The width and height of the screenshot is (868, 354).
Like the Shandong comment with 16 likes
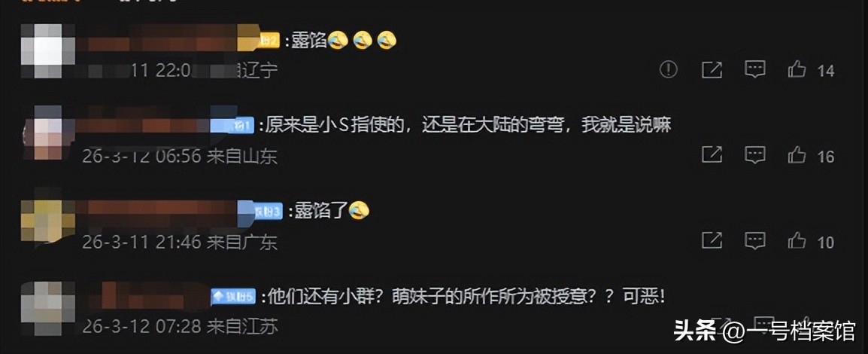click(797, 155)
